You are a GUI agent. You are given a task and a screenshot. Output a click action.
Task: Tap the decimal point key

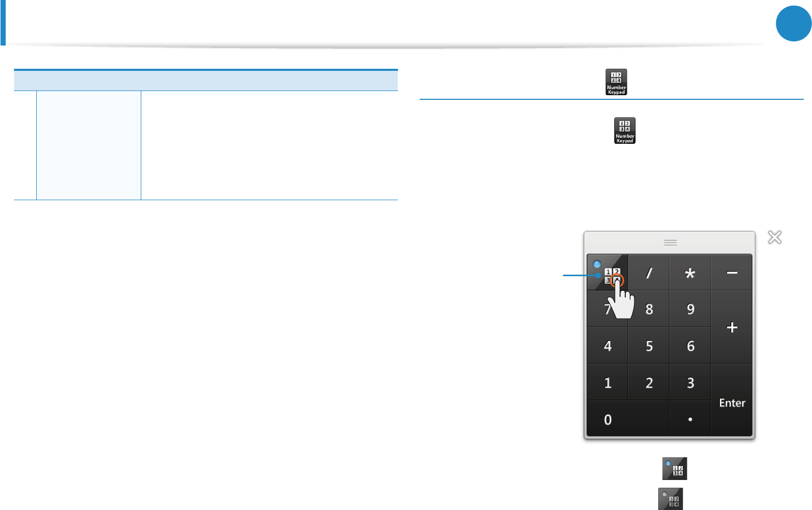point(690,418)
